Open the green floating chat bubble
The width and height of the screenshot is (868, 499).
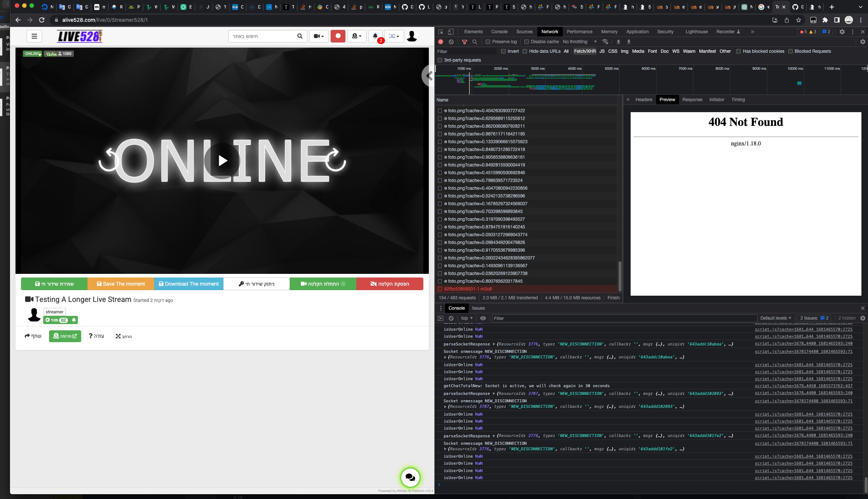[410, 477]
